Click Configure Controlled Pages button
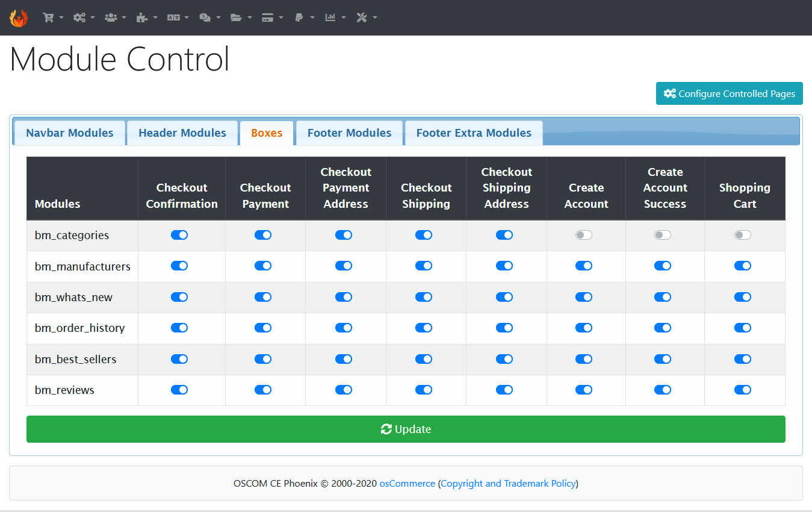 point(730,93)
